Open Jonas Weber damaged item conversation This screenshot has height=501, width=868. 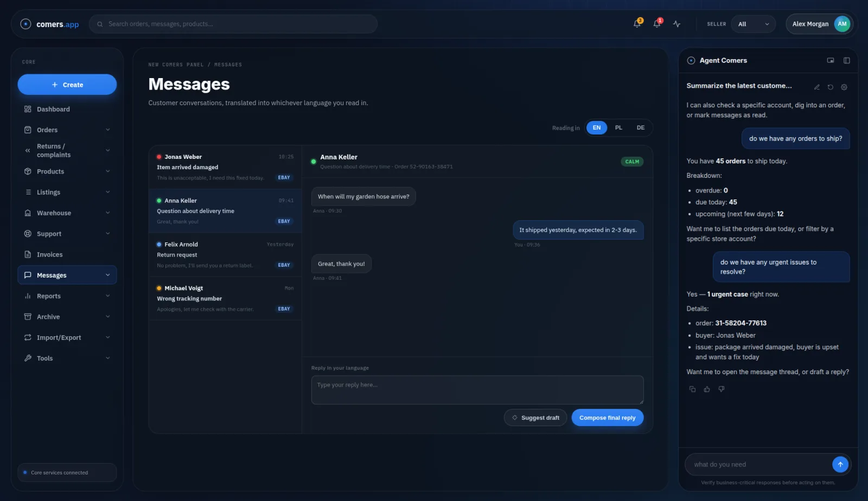click(225, 167)
